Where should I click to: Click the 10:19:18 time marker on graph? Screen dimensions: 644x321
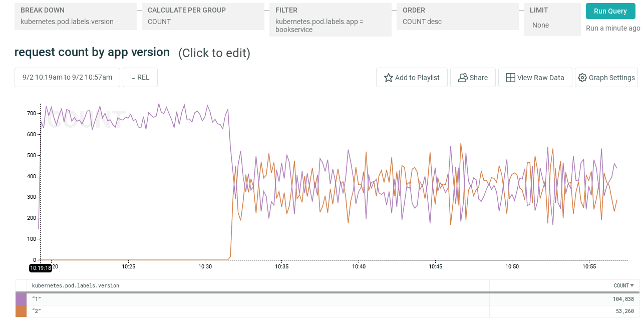pos(41,268)
